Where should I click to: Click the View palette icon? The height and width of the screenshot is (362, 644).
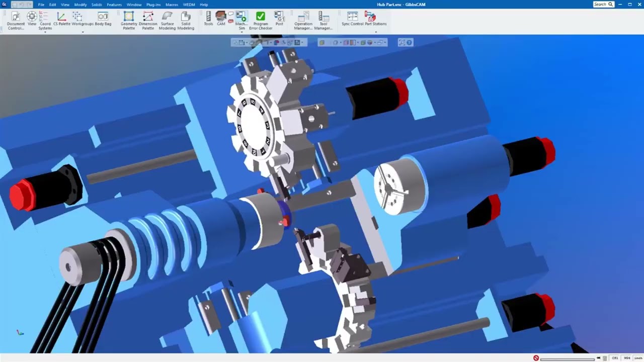(32, 19)
